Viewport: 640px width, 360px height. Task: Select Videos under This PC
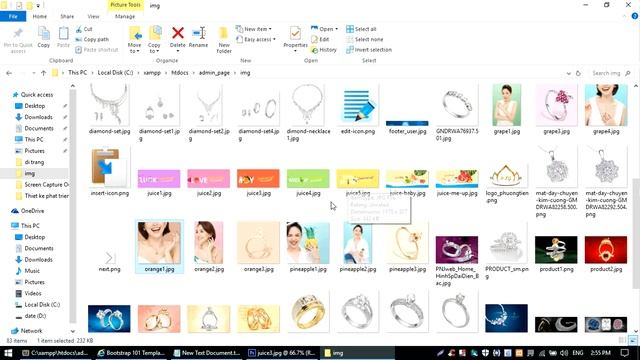[33, 293]
